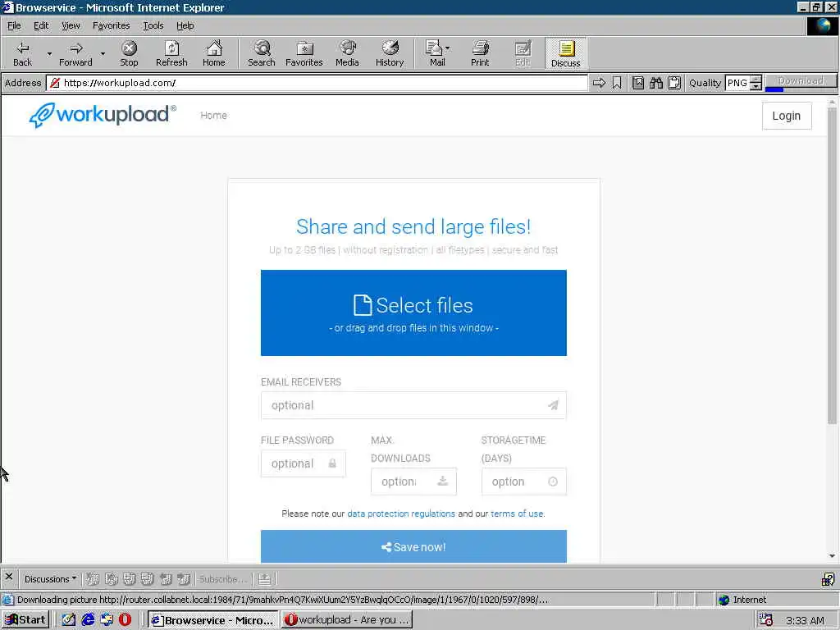Increase Quality with the up stepper arrow

(756, 80)
